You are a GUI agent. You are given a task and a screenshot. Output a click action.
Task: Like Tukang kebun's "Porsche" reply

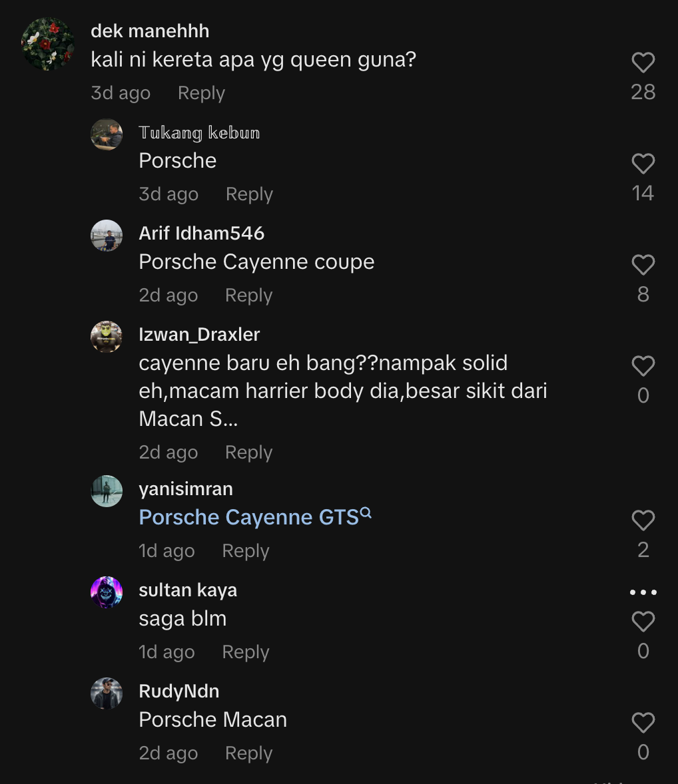coord(643,164)
